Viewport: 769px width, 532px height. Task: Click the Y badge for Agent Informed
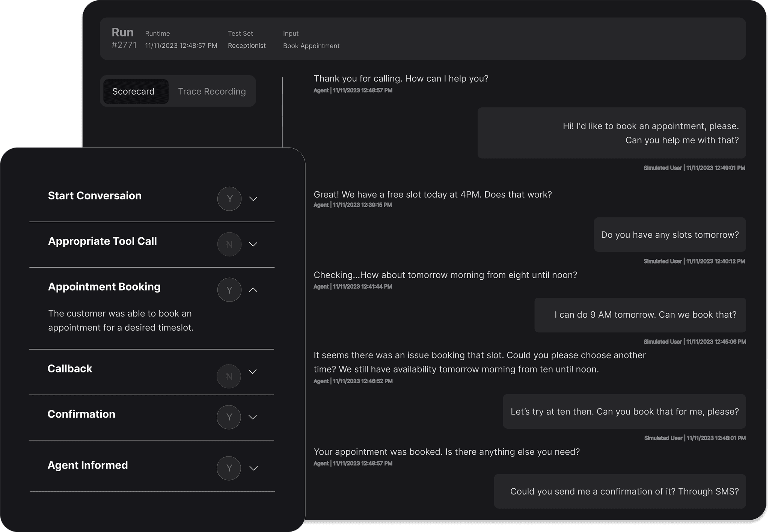click(229, 468)
